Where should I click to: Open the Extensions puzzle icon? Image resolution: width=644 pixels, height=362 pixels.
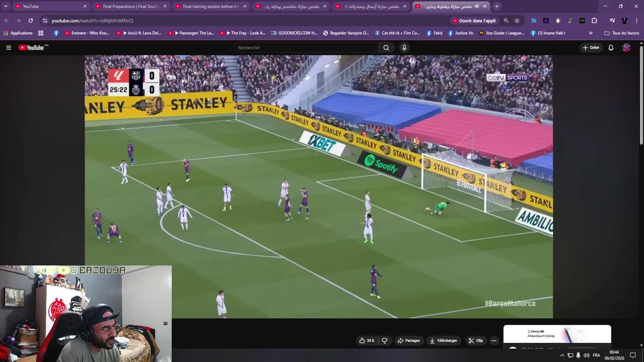pos(594,21)
